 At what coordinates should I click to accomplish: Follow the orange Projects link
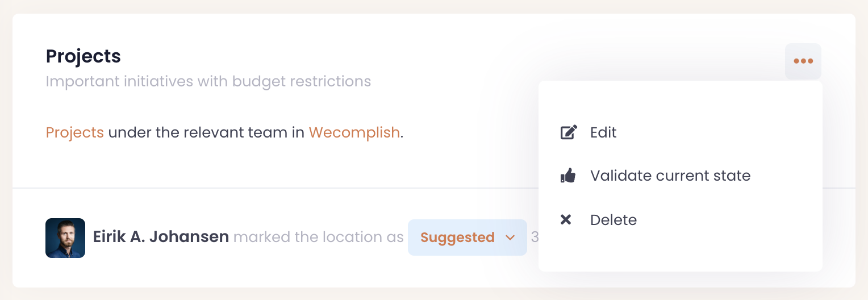tap(75, 133)
